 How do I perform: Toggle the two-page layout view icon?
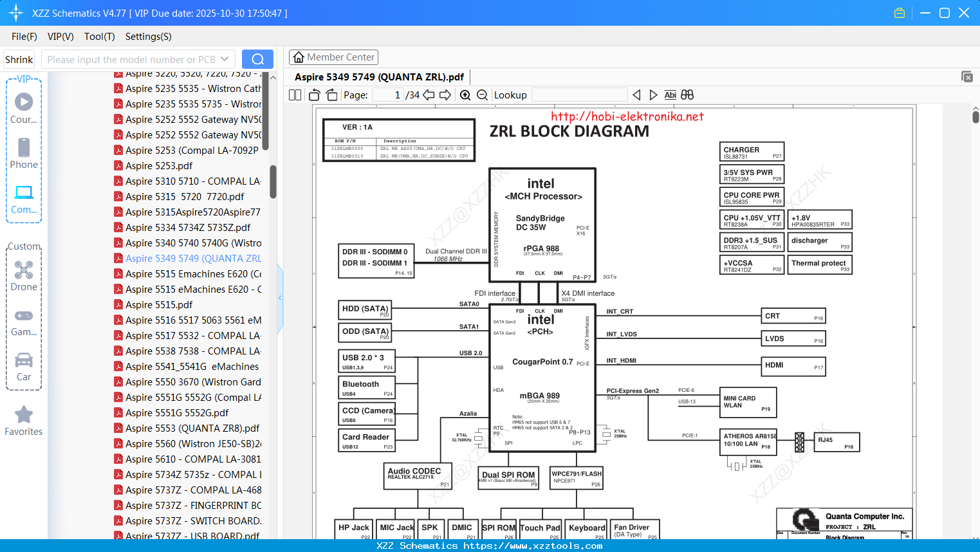coord(295,95)
